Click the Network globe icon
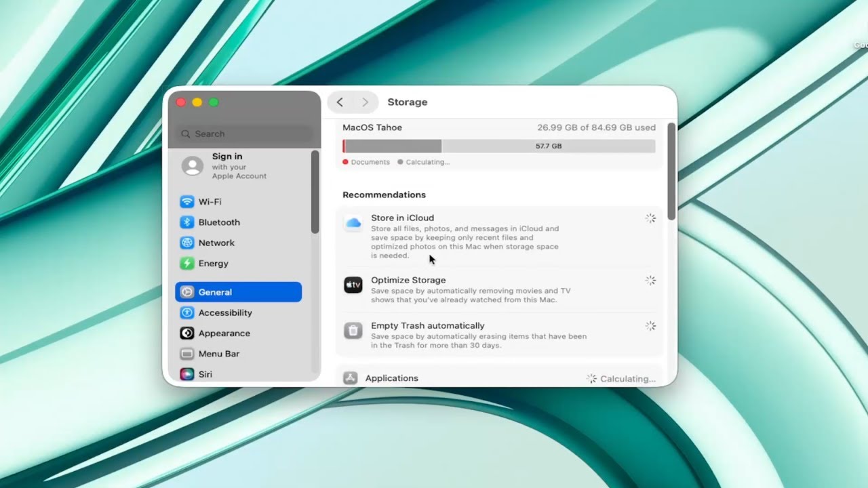868x488 pixels. tap(186, 243)
